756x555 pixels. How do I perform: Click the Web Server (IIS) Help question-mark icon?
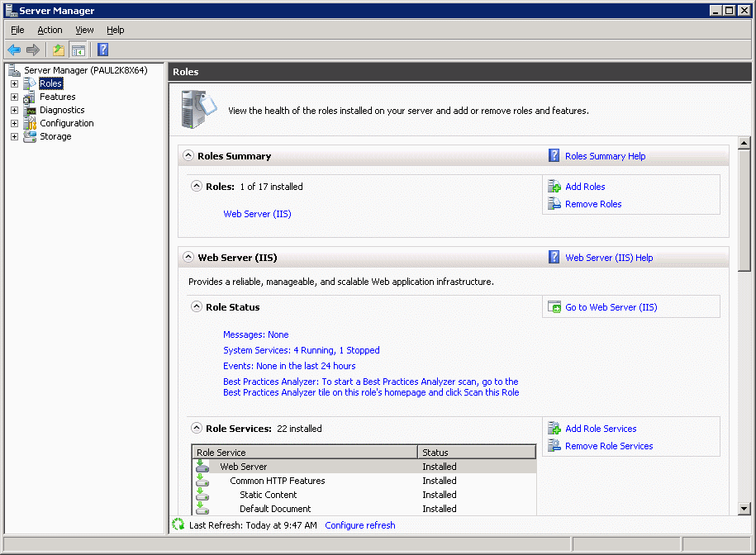coord(554,258)
